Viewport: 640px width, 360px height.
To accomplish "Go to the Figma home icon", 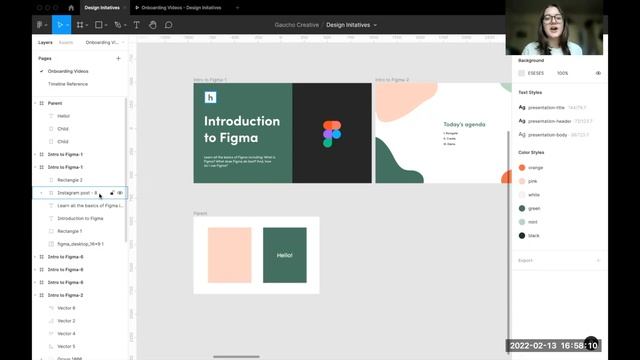I will (x=71, y=7).
